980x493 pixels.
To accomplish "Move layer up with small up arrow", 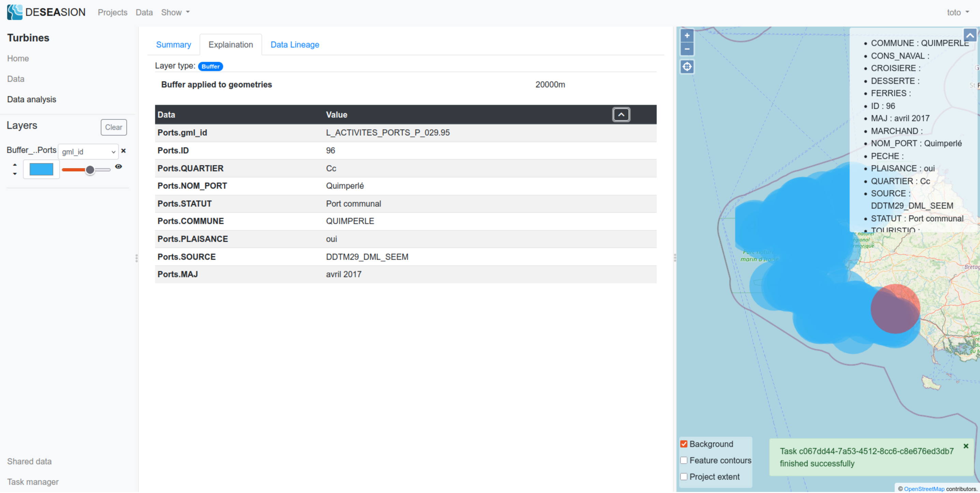I will [15, 165].
